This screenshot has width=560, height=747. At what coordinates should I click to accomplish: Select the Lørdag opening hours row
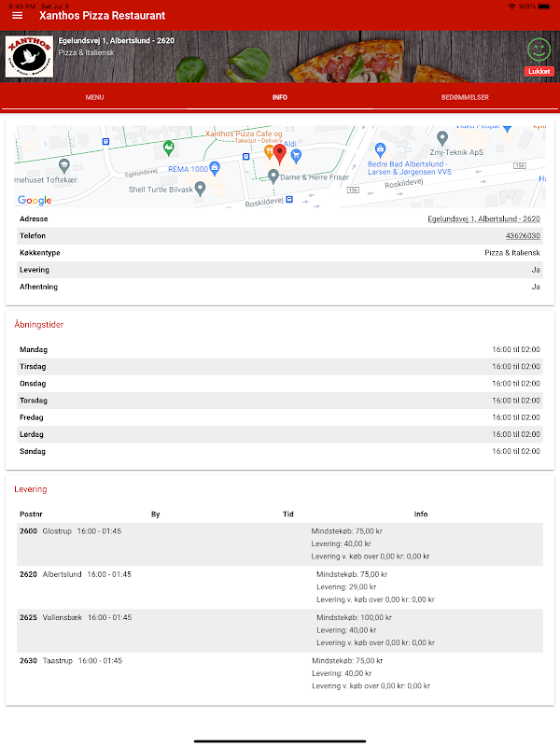pos(280,434)
